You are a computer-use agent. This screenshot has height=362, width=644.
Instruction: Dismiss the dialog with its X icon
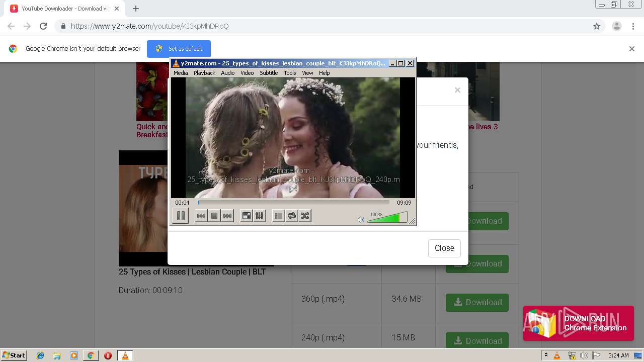(457, 90)
